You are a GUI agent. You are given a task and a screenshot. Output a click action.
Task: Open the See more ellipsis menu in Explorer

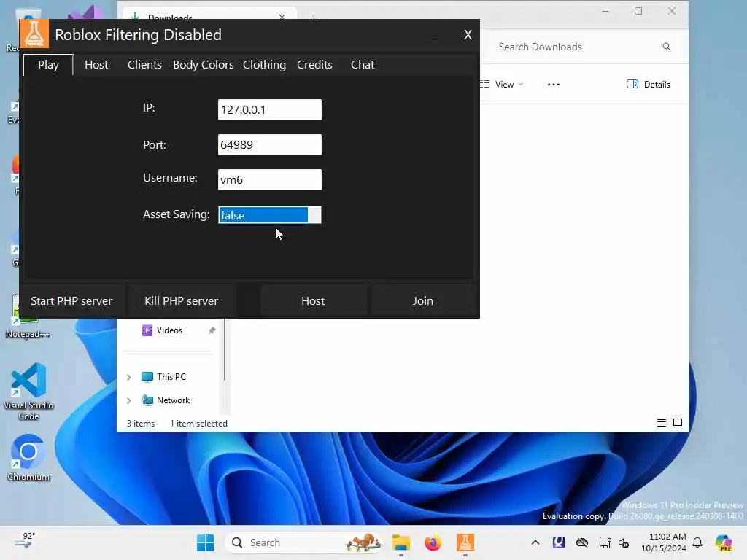(x=554, y=85)
